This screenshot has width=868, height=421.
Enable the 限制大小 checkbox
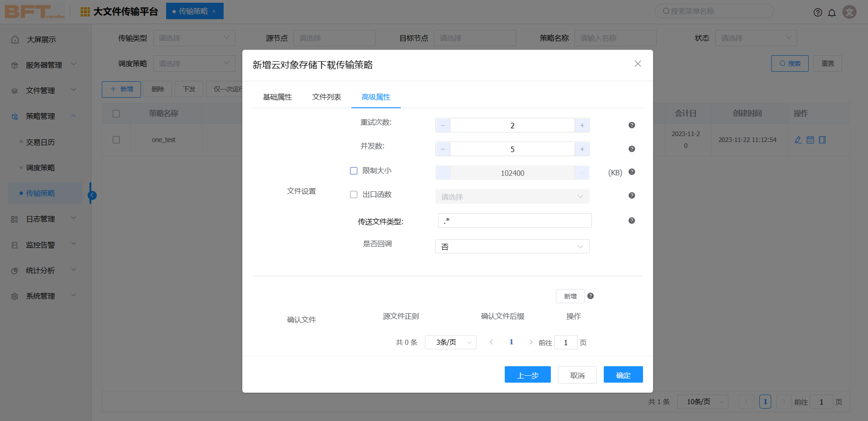tap(354, 171)
